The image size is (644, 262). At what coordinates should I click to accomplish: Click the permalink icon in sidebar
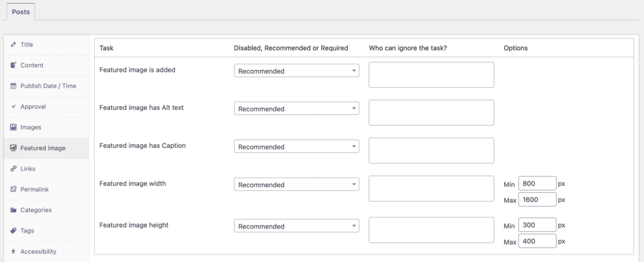(13, 189)
